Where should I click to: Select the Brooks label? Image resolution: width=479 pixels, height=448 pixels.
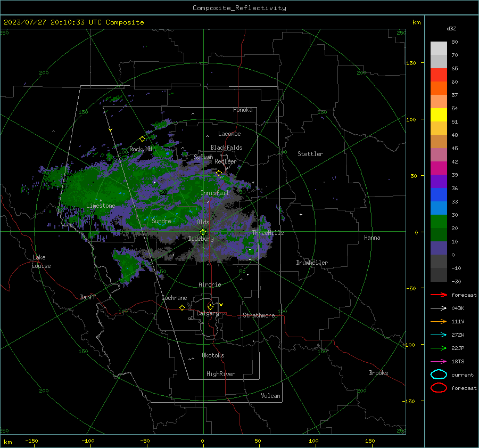click(378, 373)
